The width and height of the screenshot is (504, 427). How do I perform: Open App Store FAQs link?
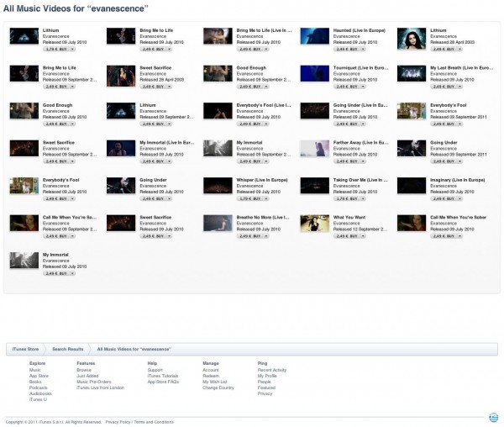[163, 382]
